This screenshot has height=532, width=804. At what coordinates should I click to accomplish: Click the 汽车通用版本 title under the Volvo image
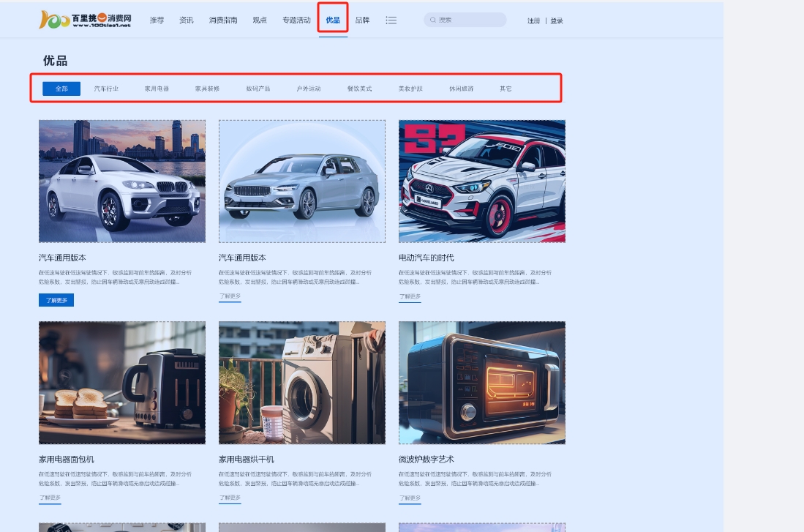point(243,258)
